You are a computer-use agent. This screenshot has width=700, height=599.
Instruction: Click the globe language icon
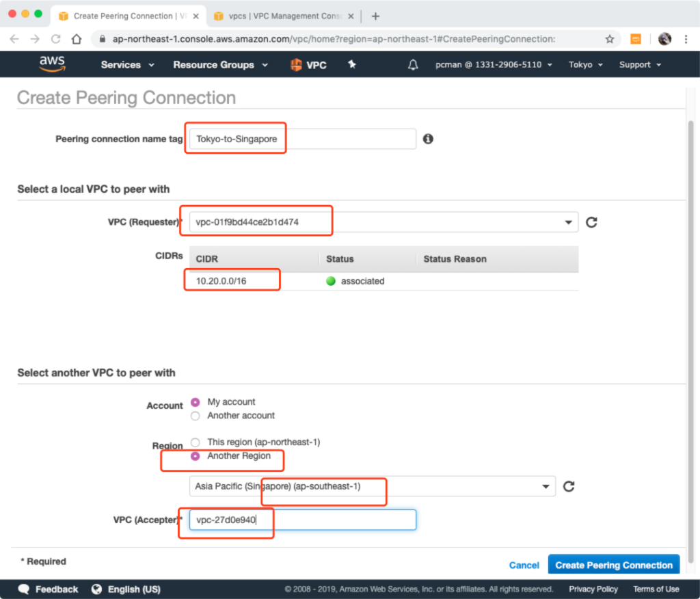(x=96, y=589)
